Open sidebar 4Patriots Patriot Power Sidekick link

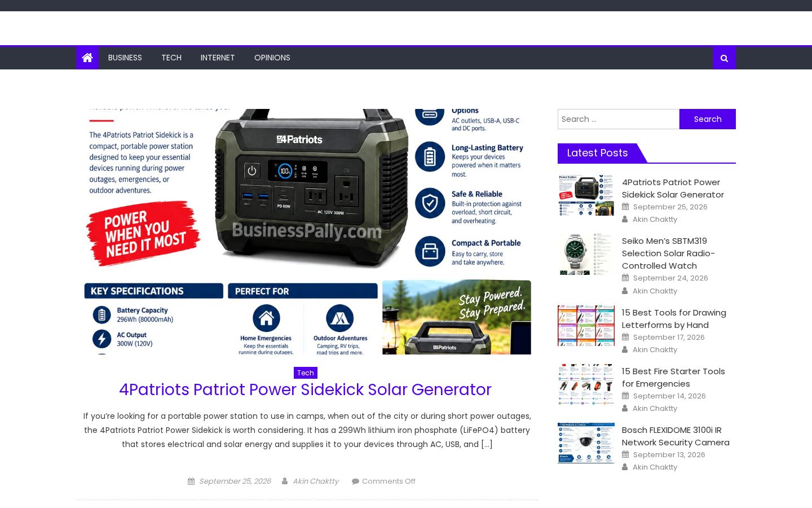point(673,189)
